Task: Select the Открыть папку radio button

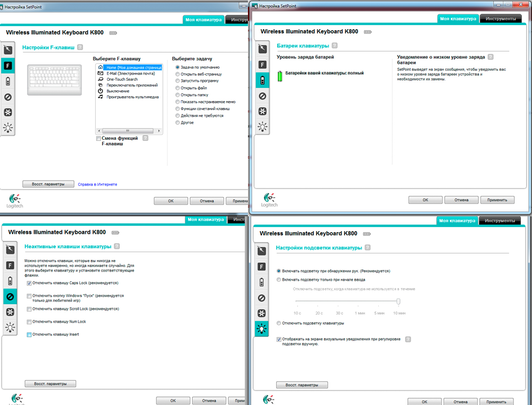Action: click(178, 95)
